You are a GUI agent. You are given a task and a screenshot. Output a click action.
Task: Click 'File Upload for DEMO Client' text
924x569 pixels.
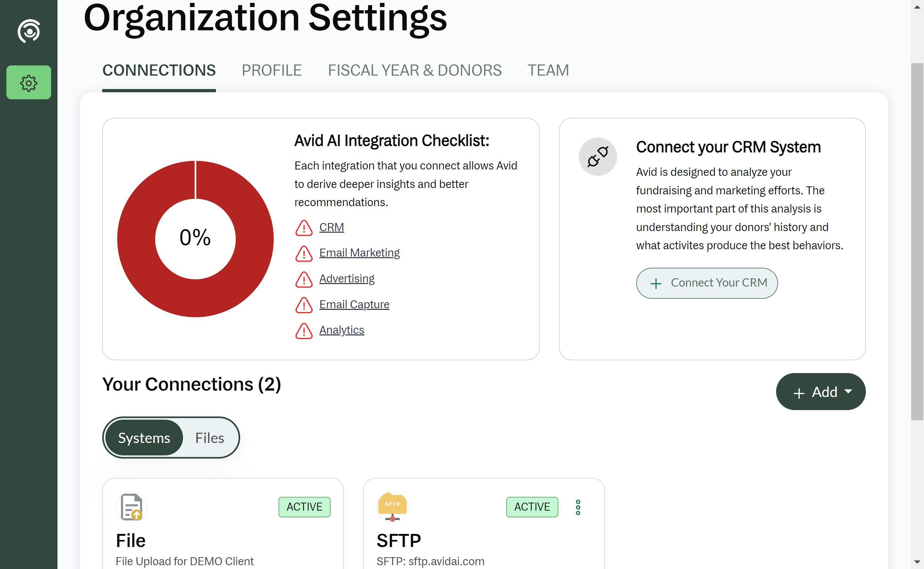185,561
